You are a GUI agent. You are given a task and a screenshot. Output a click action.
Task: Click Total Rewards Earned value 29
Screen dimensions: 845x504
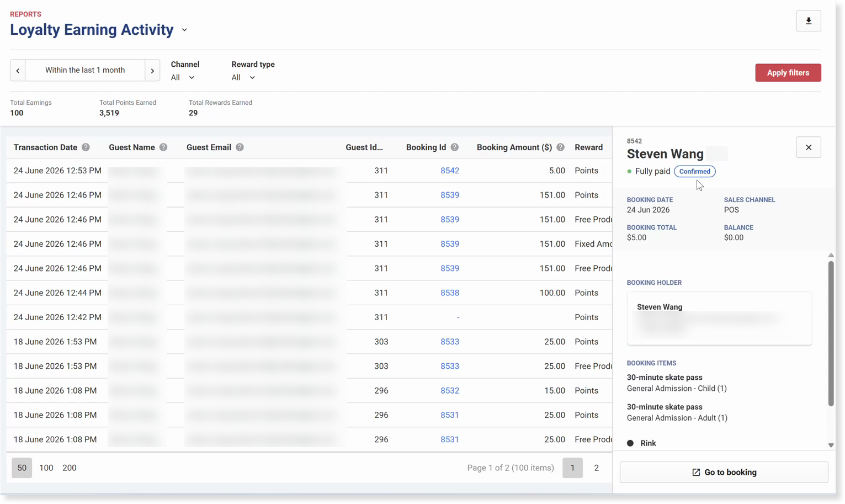coord(193,113)
